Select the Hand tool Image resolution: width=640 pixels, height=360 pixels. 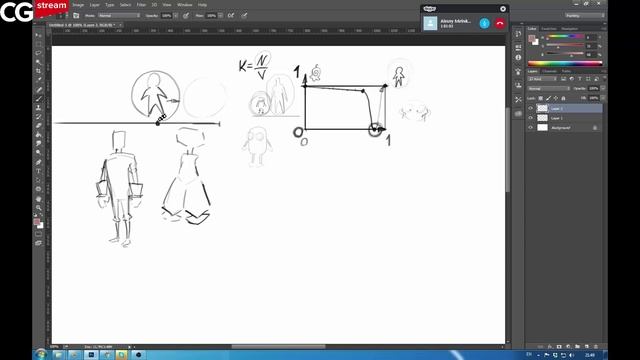tap(38, 199)
